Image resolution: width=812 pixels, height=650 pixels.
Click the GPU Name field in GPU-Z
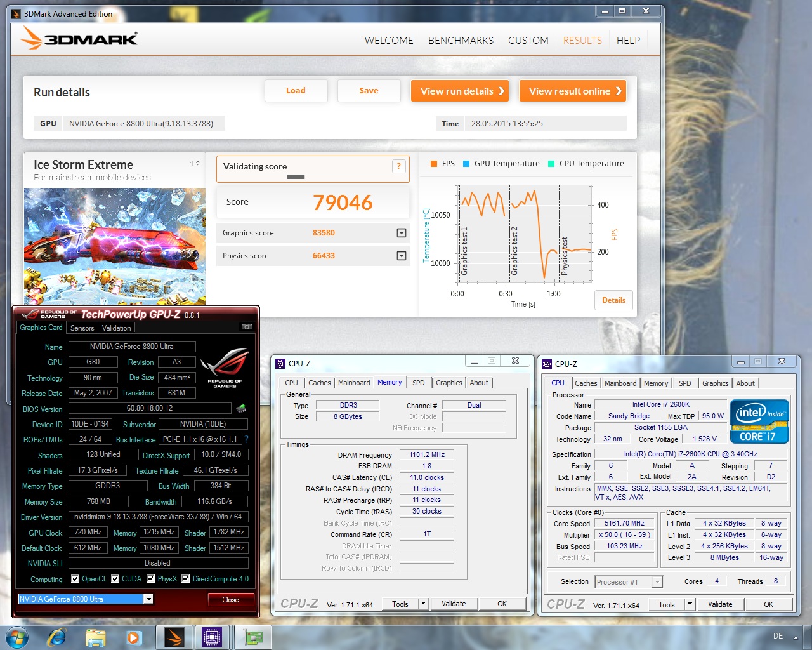pos(132,347)
